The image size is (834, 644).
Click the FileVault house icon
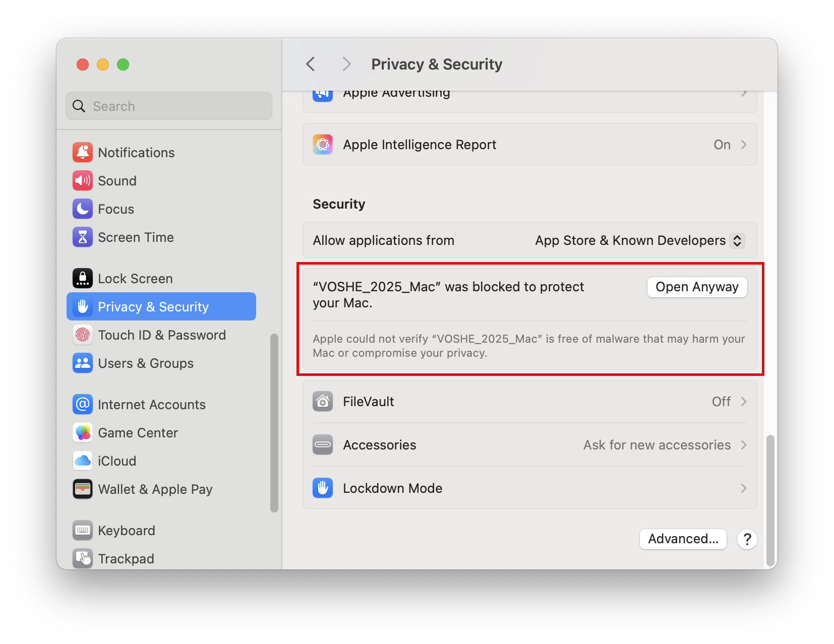click(323, 402)
